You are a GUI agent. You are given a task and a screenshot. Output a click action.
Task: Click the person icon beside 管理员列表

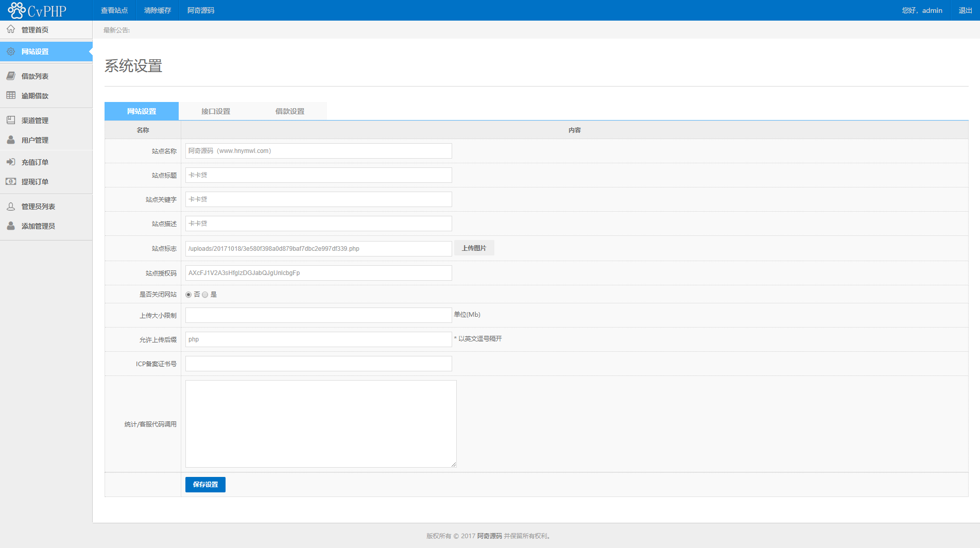point(11,206)
